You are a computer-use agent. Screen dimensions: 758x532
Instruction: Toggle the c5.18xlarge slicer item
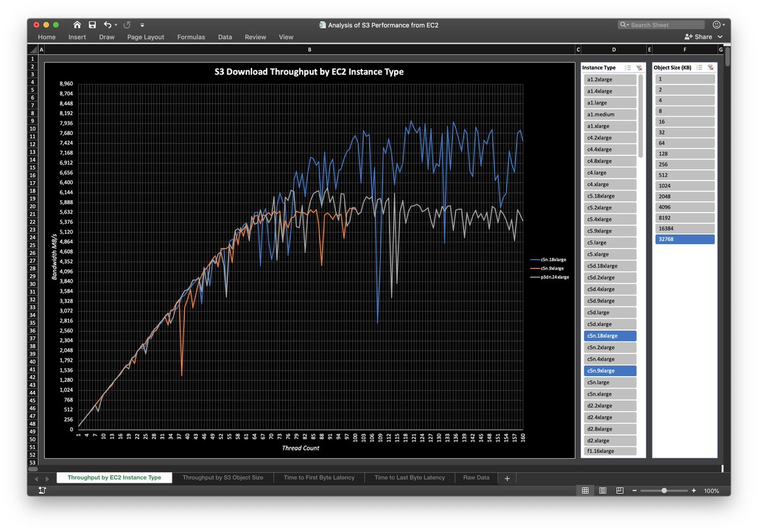pyautogui.click(x=610, y=196)
